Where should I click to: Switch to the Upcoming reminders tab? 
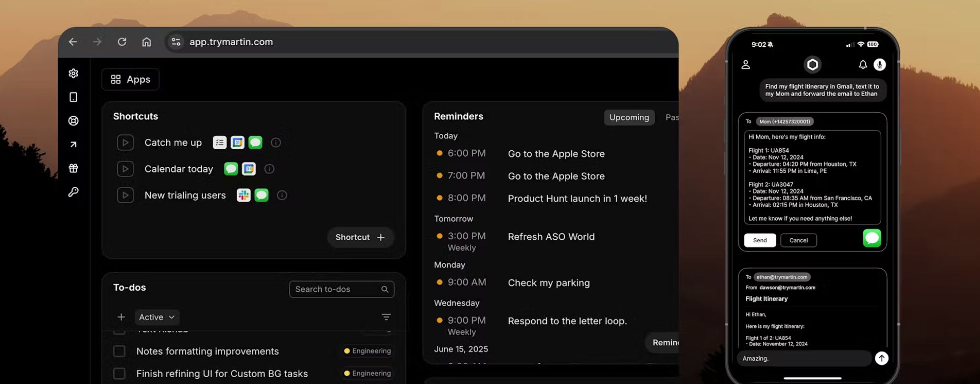(629, 117)
